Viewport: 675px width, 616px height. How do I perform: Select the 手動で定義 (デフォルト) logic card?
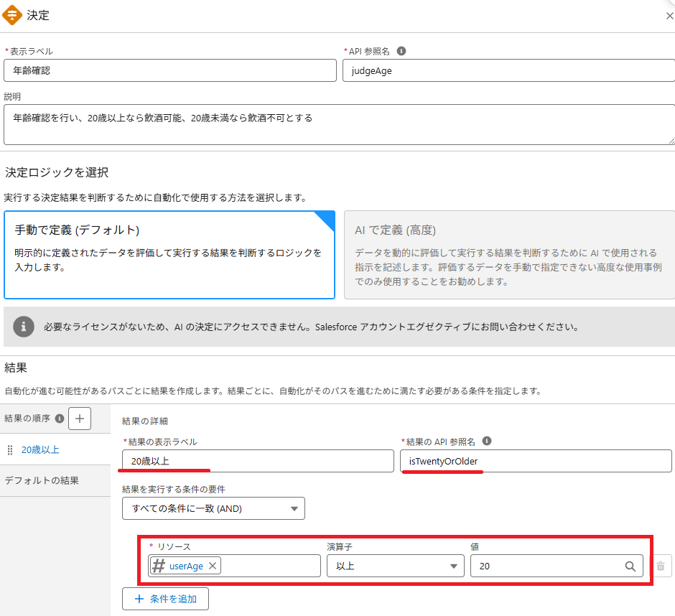pyautogui.click(x=169, y=255)
